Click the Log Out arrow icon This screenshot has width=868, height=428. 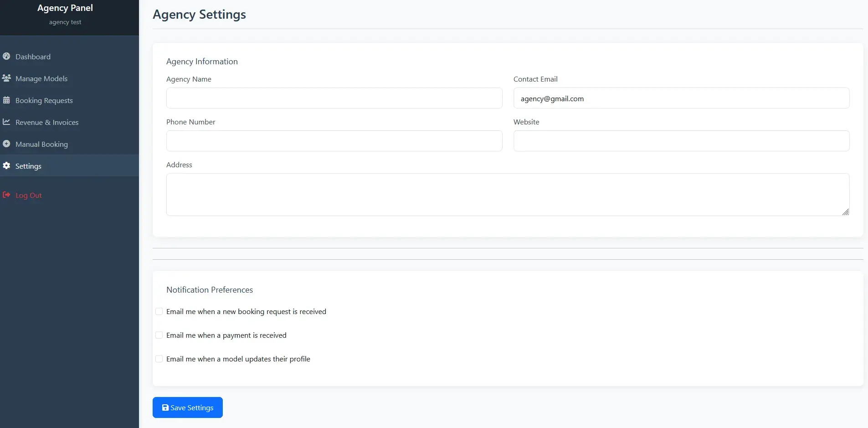(6, 195)
